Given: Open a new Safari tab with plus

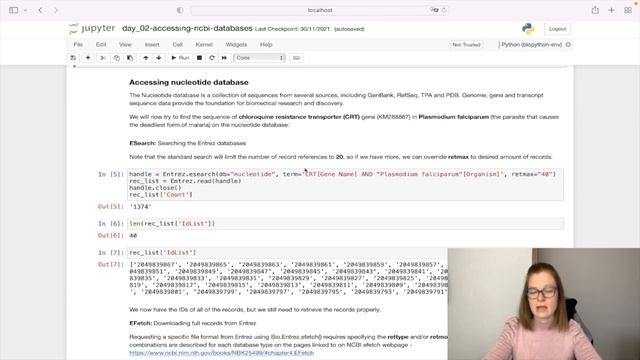Looking at the screenshot, I should click(x=611, y=10).
